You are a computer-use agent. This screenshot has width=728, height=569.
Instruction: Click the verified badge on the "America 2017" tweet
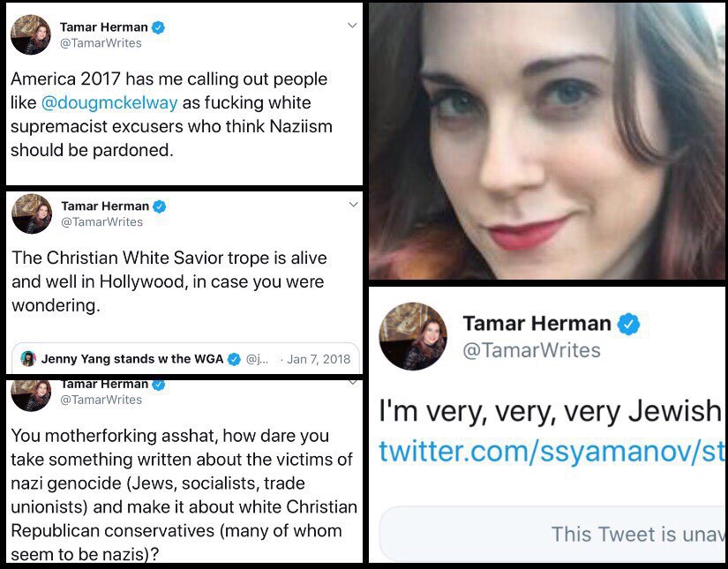point(160,27)
